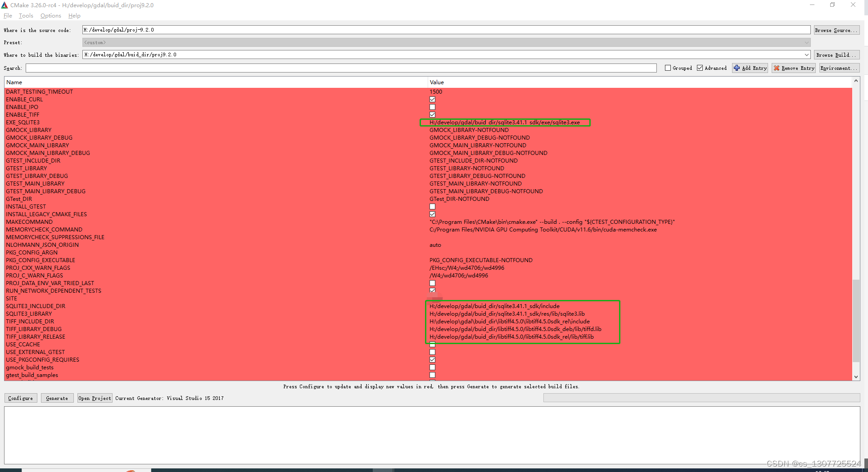868x472 pixels.
Task: Select the TIFF_LIBRARY_RELEASE value
Action: pyautogui.click(x=511, y=337)
